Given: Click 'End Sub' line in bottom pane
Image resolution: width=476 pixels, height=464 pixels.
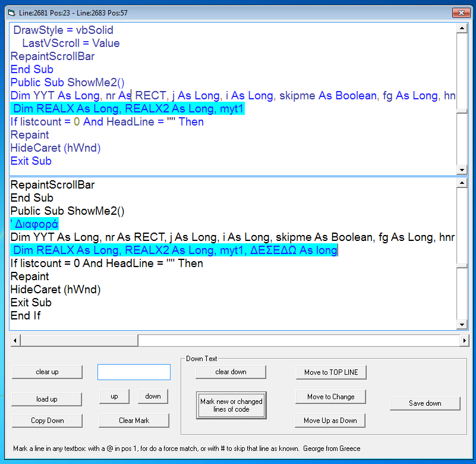Looking at the screenshot, I should point(32,198).
